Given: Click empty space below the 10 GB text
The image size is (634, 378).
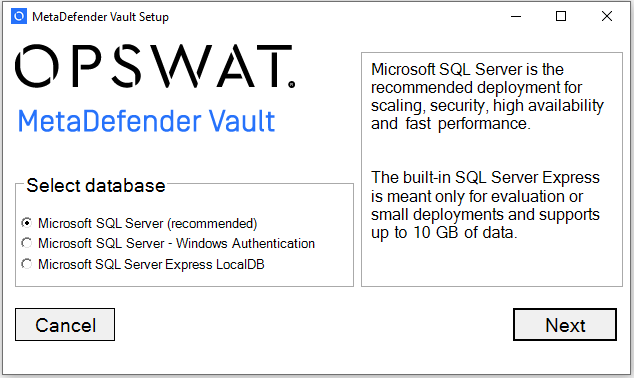Looking at the screenshot, I should pyautogui.click(x=491, y=263).
